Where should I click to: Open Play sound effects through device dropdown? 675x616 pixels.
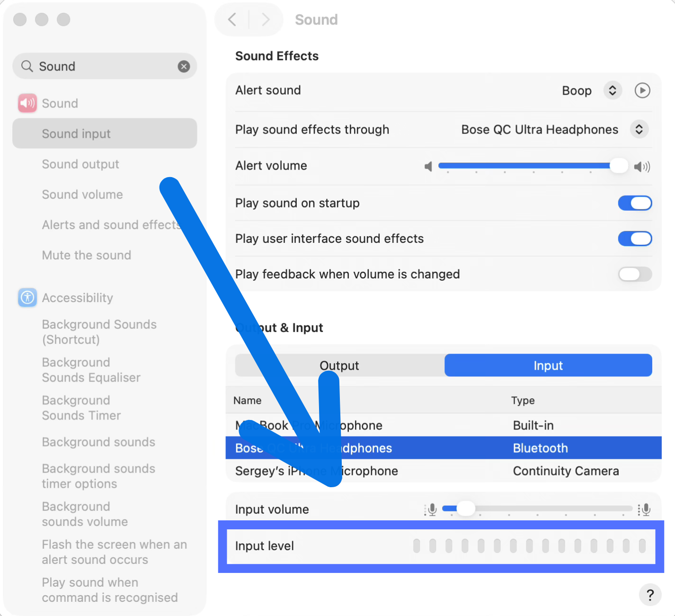point(639,129)
